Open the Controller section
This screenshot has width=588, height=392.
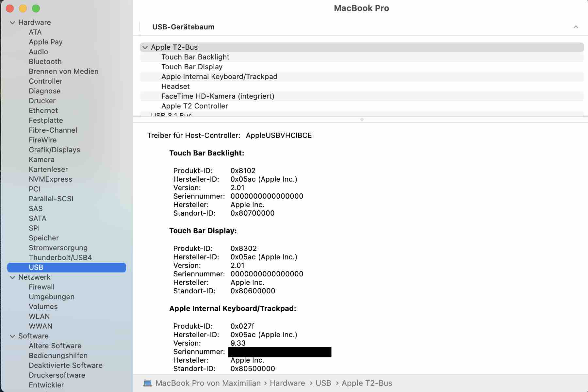[45, 81]
